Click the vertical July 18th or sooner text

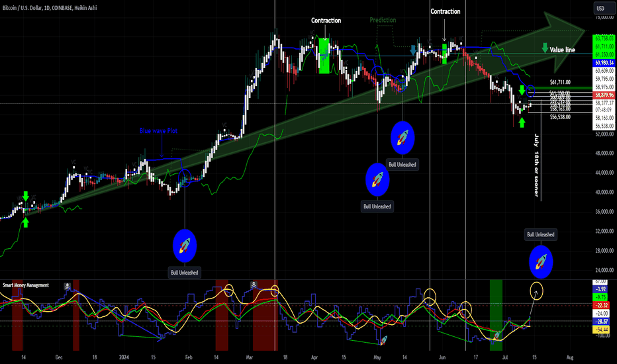[x=536, y=165]
